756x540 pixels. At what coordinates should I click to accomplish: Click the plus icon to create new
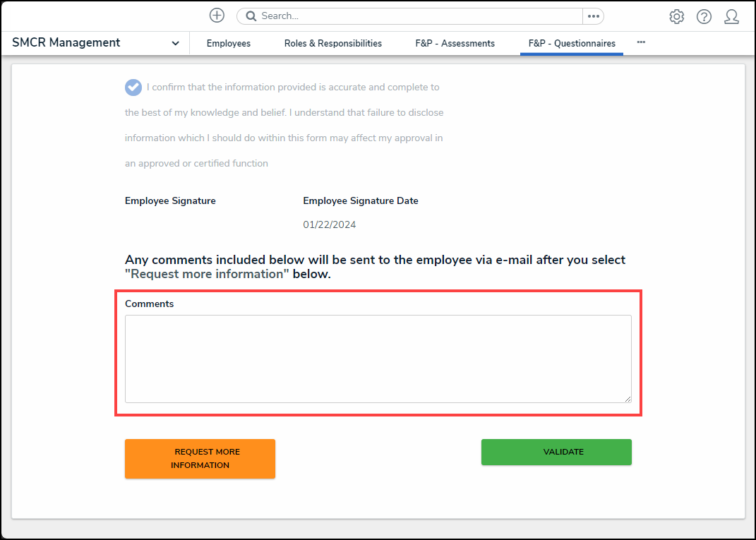[x=217, y=16]
